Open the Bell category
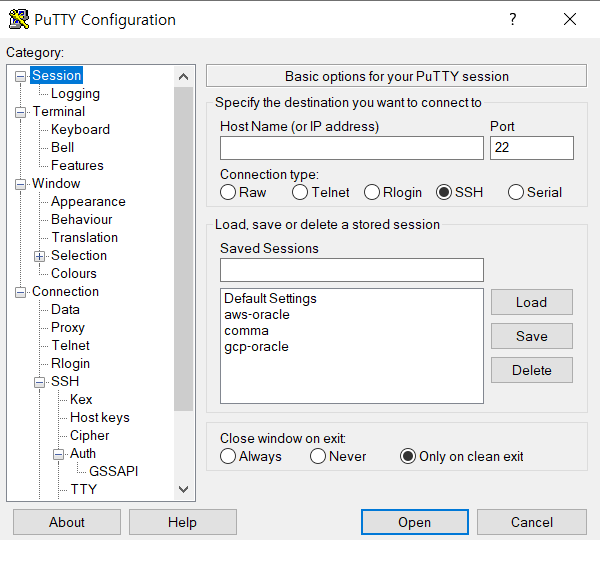The height and width of the screenshot is (572, 601). pyautogui.click(x=62, y=148)
